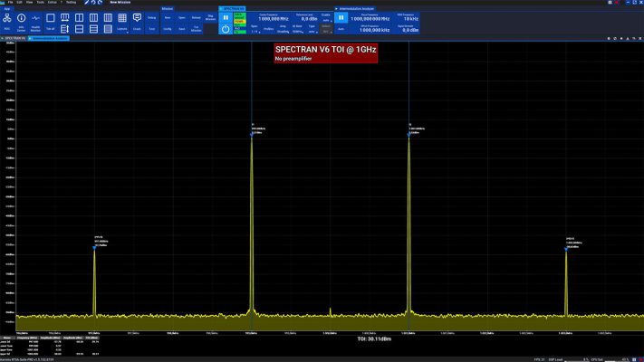Click the New mission button
Viewport: 644px width, 362px height.
[x=168, y=18]
